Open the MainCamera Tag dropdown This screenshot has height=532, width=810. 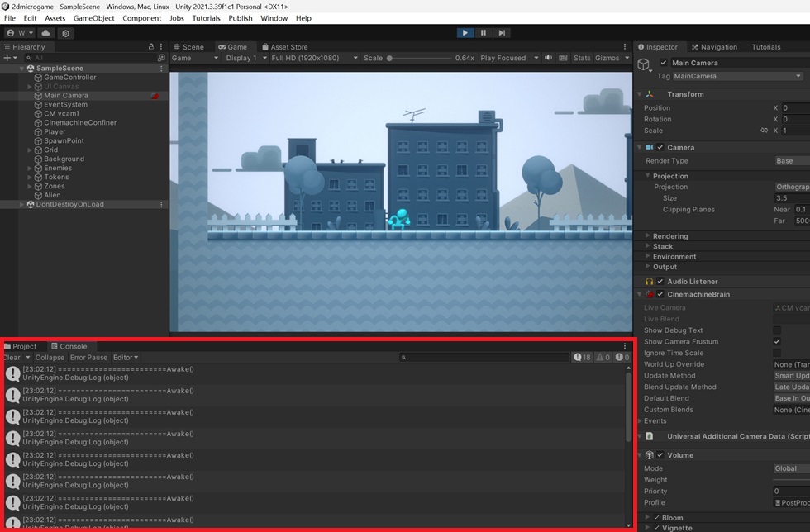pyautogui.click(x=737, y=76)
